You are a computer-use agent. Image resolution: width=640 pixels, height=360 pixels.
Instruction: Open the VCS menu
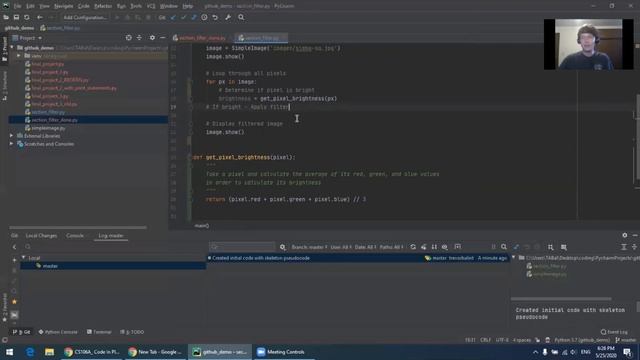pos(151,6)
